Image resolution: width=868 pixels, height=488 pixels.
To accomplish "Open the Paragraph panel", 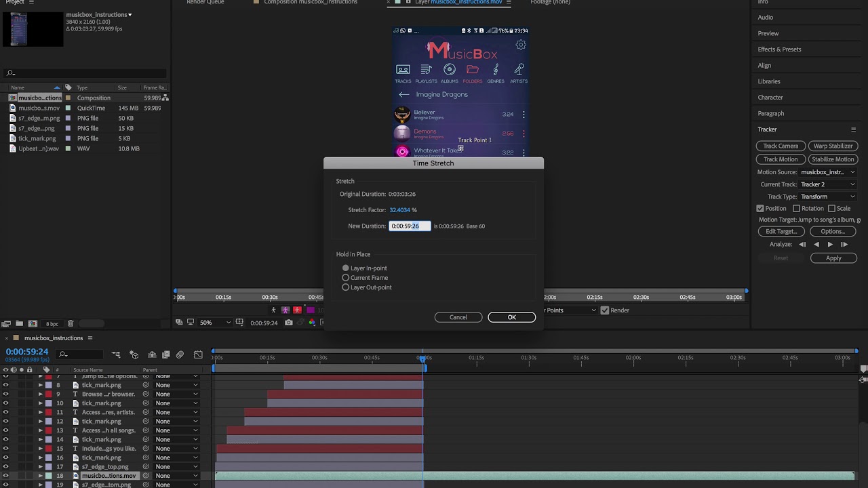I will pyautogui.click(x=771, y=113).
